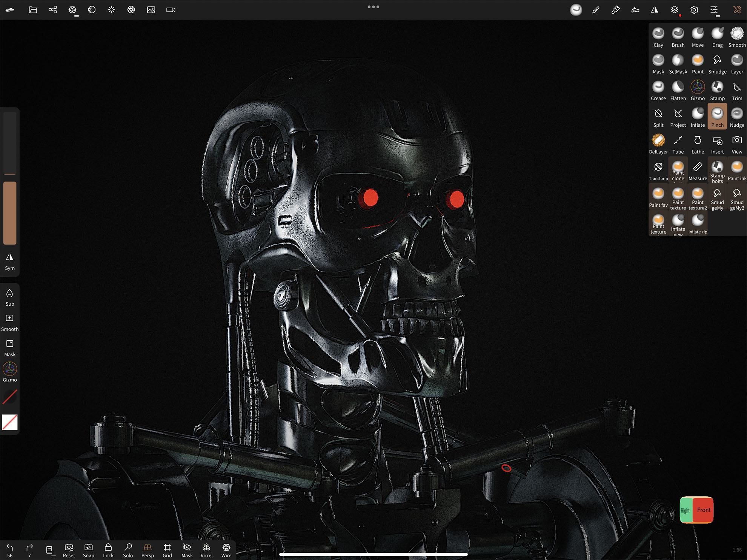Screen dimensions: 747x560
Task: Open the history list menu
Action: click(49, 550)
